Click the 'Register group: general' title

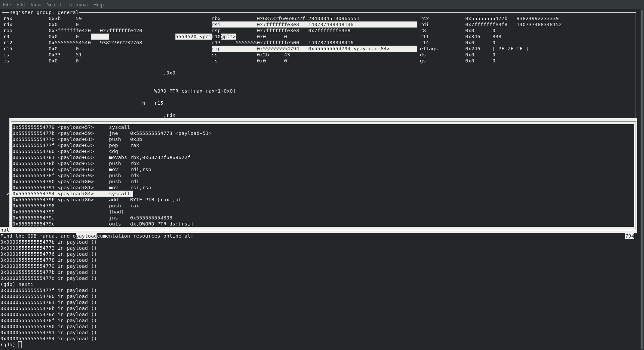point(44,12)
